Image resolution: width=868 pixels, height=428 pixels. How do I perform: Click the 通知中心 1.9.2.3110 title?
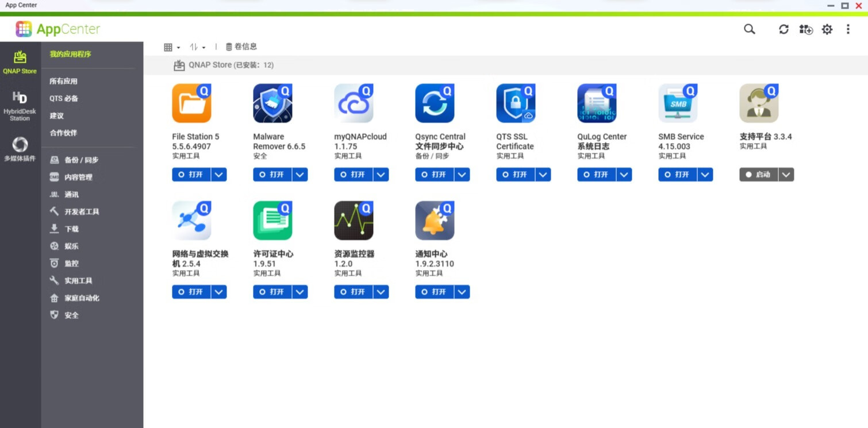click(435, 259)
